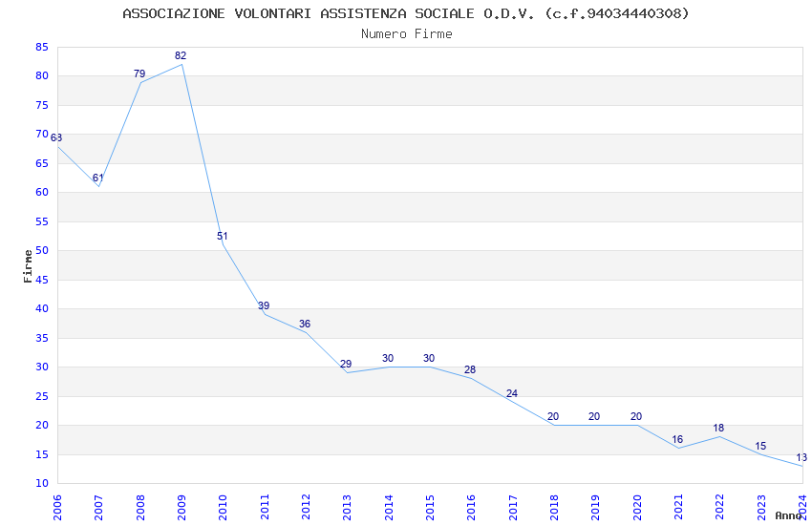Click the y-axis value 75
The width and height of the screenshot is (812, 525).
pyautogui.click(x=42, y=105)
